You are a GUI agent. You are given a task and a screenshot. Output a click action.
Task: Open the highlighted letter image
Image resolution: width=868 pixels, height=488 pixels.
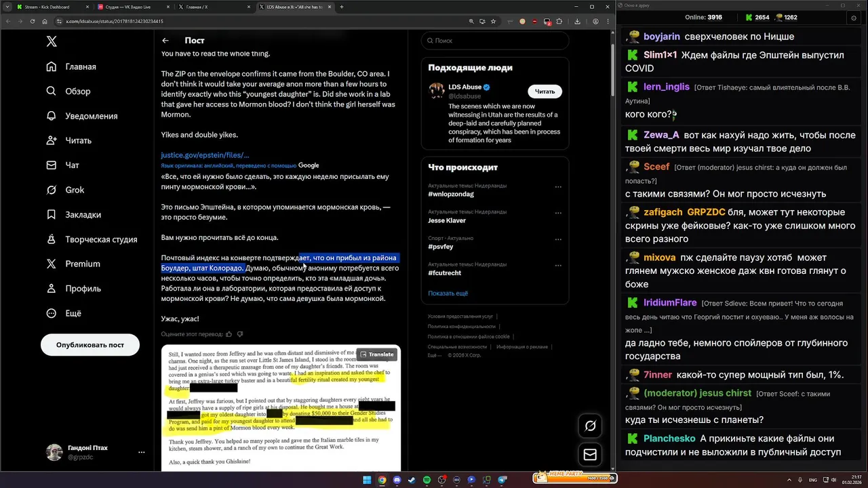281,409
